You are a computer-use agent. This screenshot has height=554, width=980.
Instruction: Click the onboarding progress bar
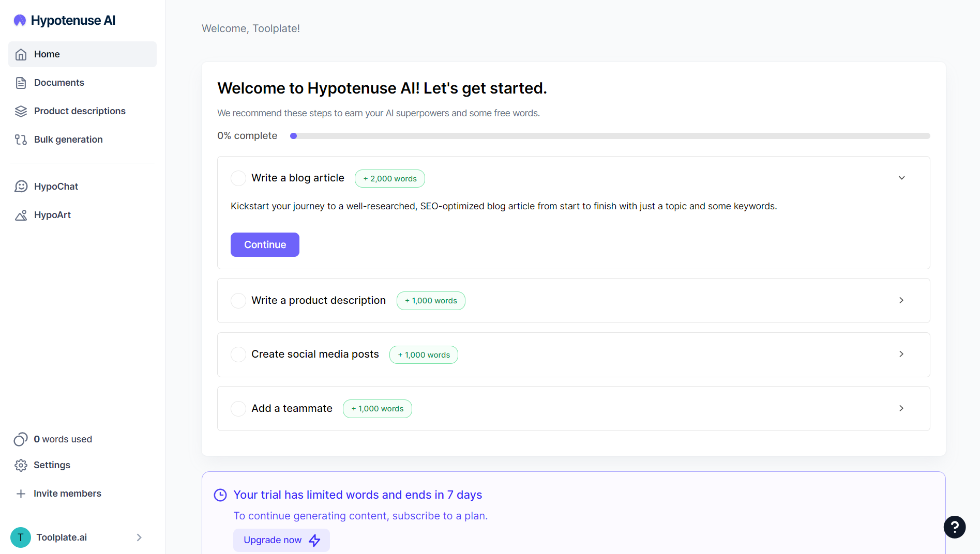point(610,136)
